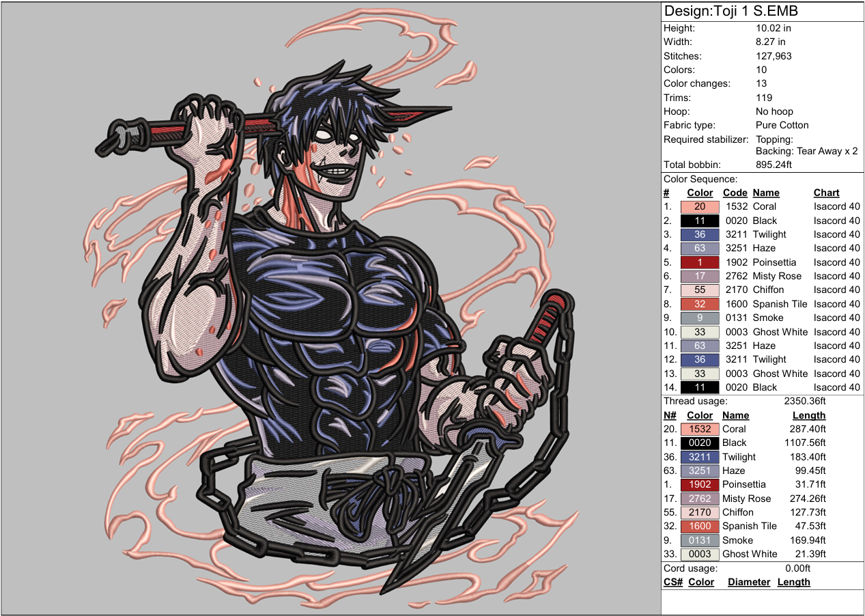Select code '1902' in the Poinsettia row

pyautogui.click(x=737, y=262)
